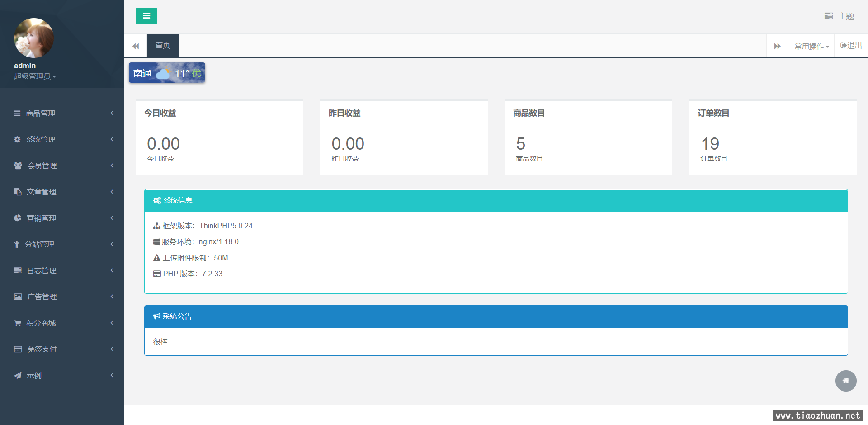This screenshot has width=868, height=425.
Task: Click the admin avatar photo
Action: pos(34,38)
